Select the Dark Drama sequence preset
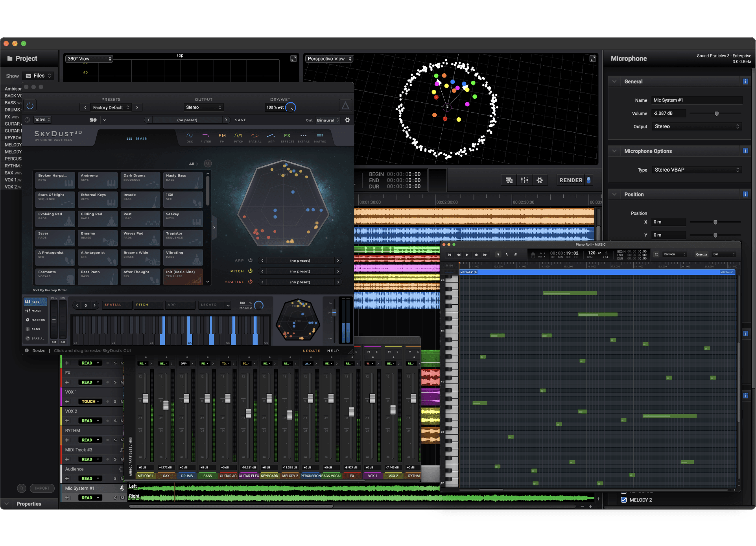 tap(140, 180)
